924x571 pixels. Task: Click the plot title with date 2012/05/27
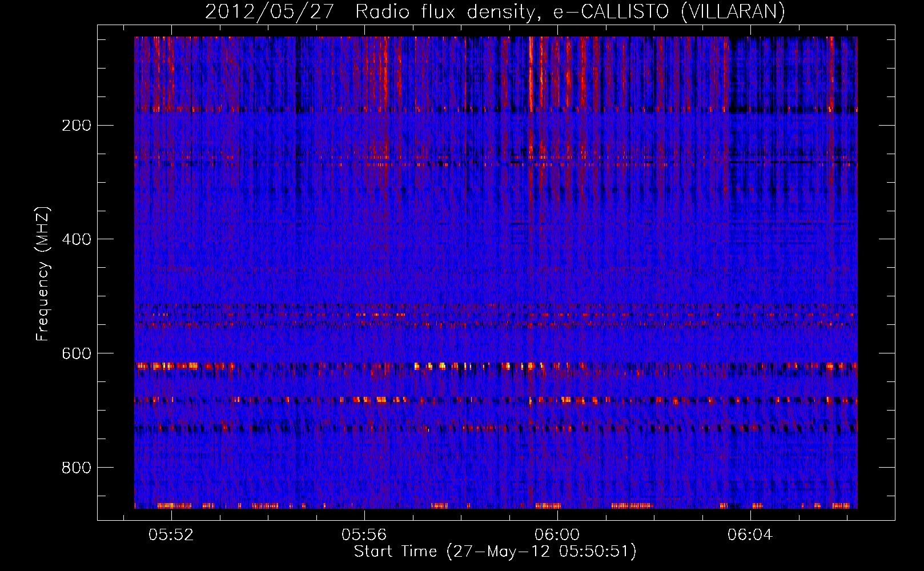tap(495, 11)
